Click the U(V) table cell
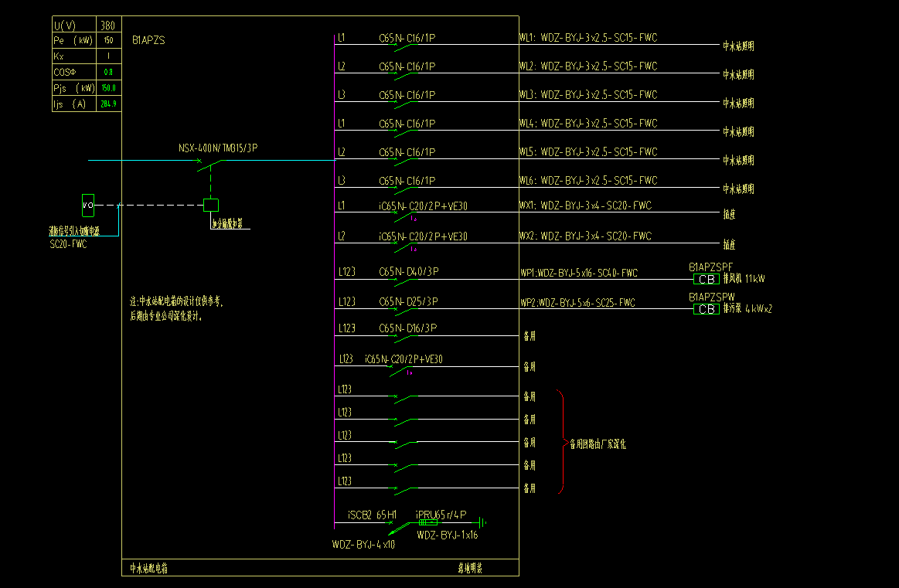 74,25
